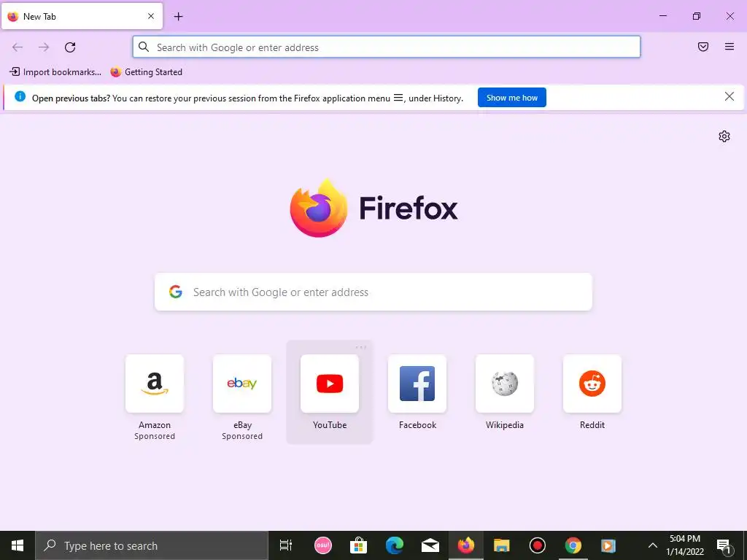Open the screen recorder taskbar icon
This screenshot has height=560, width=747.
[538, 545]
